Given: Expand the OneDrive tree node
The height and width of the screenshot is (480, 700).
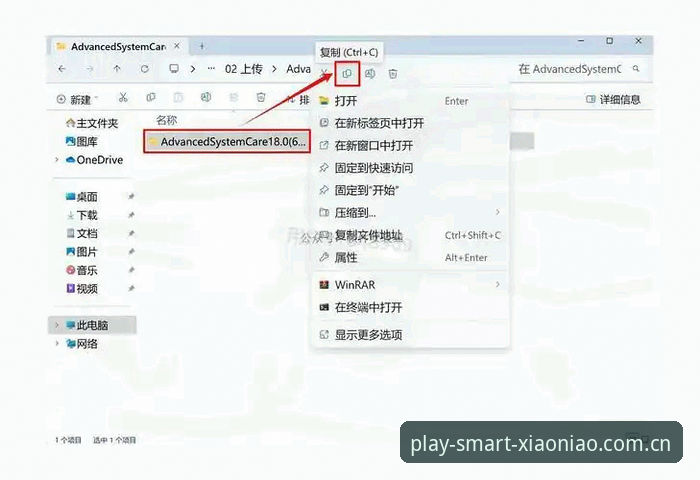Looking at the screenshot, I should [x=57, y=159].
